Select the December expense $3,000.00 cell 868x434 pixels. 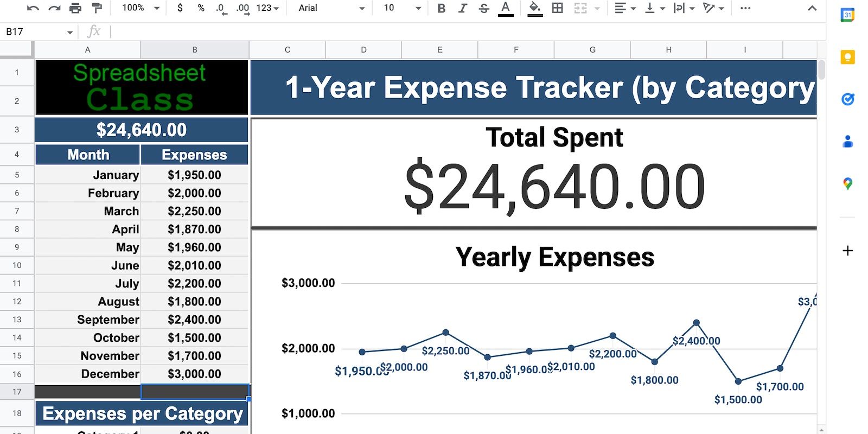[194, 374]
